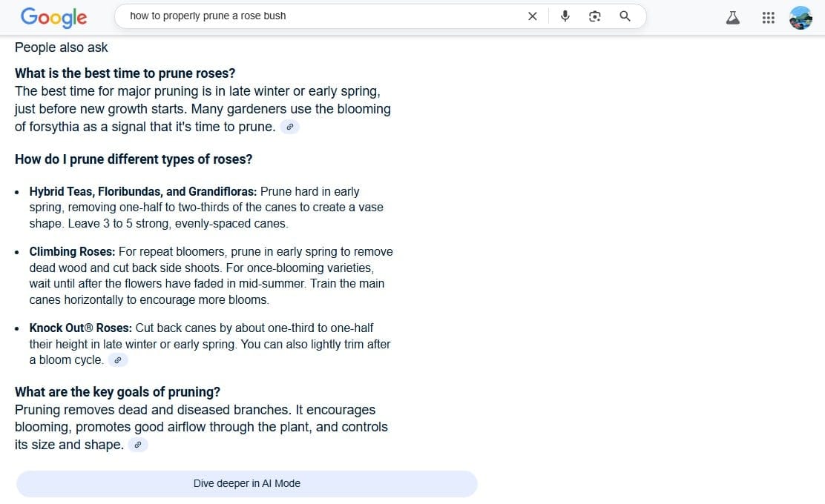Open source link icon after forsythia paragraph

click(290, 127)
